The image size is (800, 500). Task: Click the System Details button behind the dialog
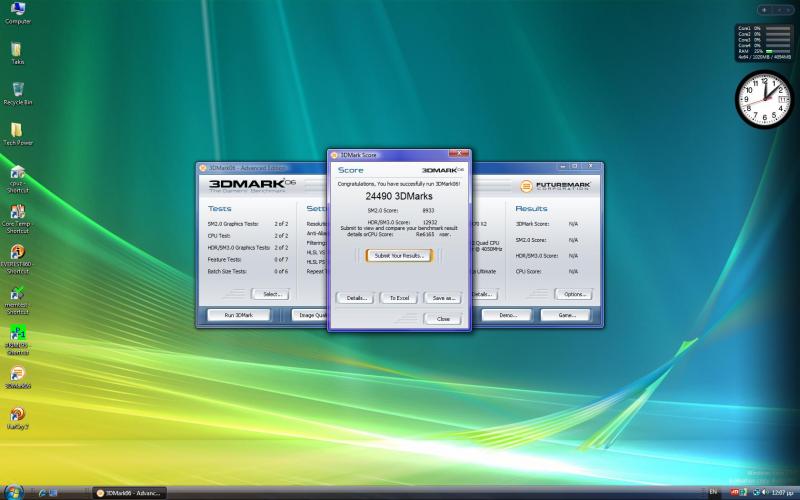click(x=485, y=294)
